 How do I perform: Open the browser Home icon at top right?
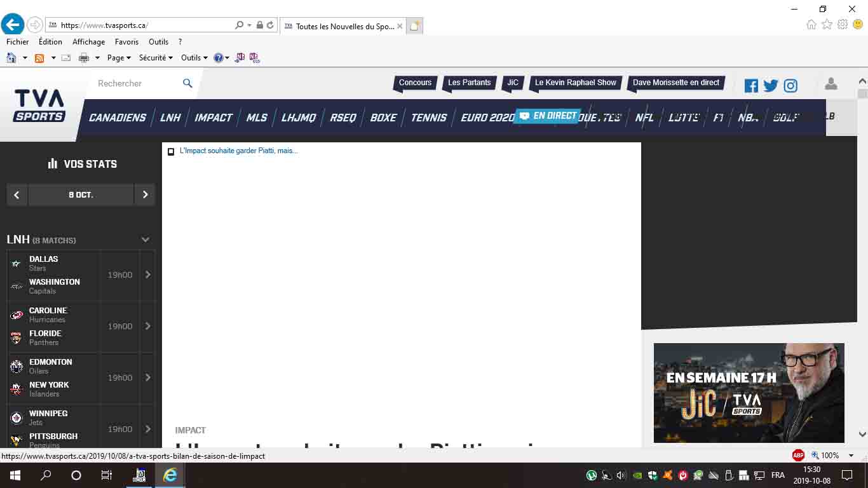(x=811, y=25)
